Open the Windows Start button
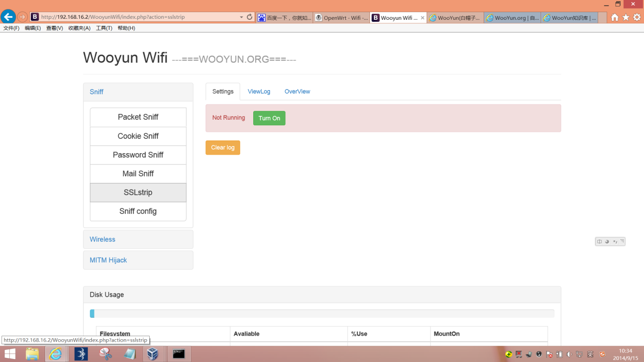Image resolution: width=644 pixels, height=362 pixels. pos(10,353)
